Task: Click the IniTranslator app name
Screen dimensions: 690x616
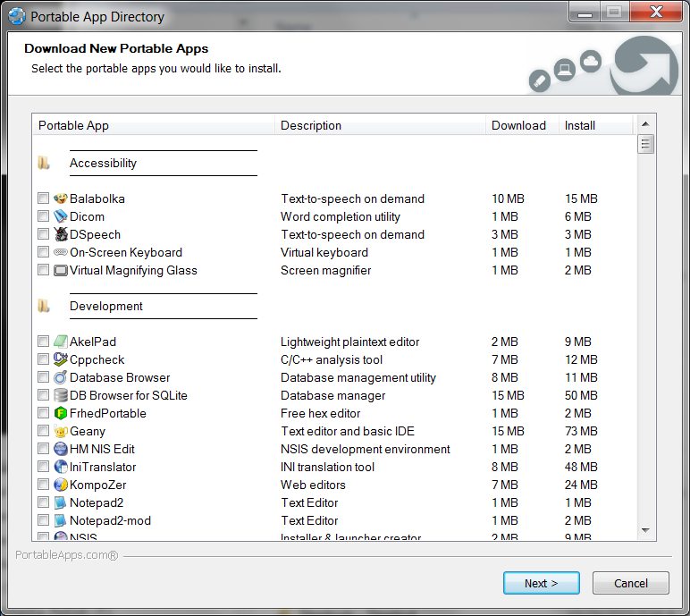Action: point(103,467)
